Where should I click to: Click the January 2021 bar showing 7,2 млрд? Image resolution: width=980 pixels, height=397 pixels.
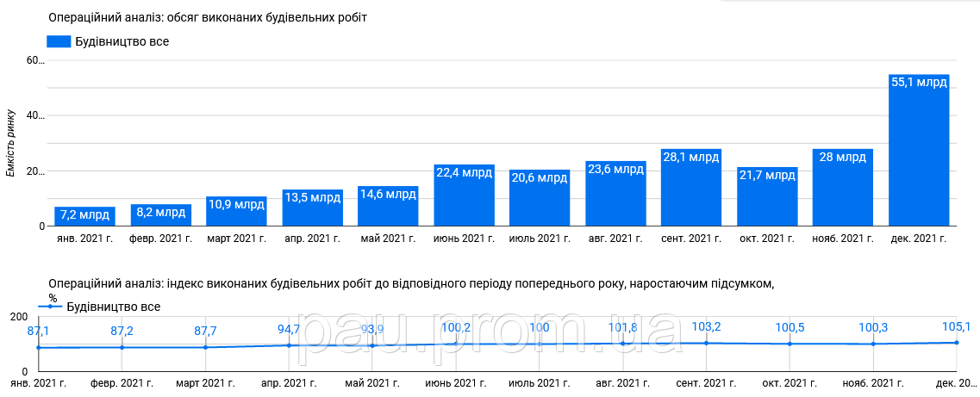tap(84, 216)
